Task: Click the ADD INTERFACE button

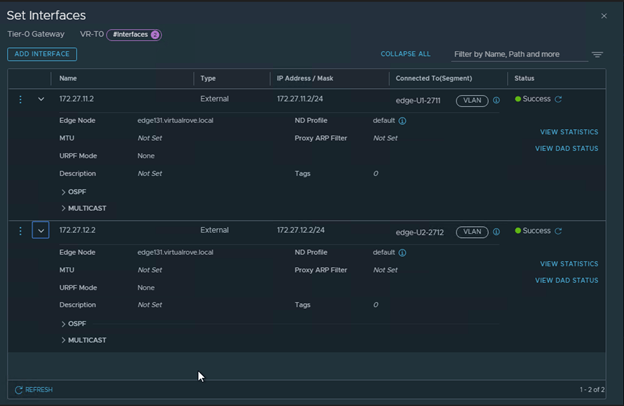Action: click(42, 54)
